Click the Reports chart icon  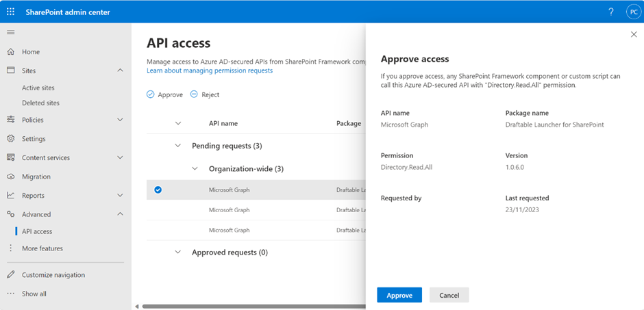[11, 195]
